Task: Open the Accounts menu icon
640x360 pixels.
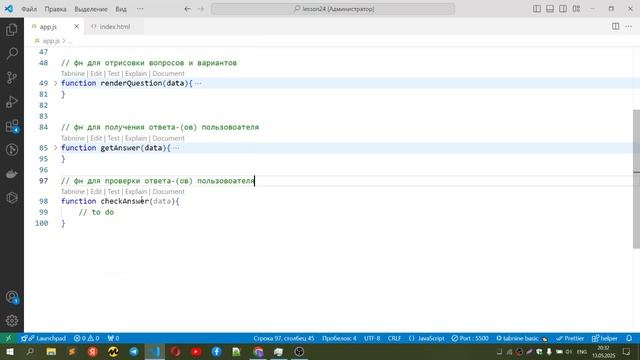Action: point(12,297)
